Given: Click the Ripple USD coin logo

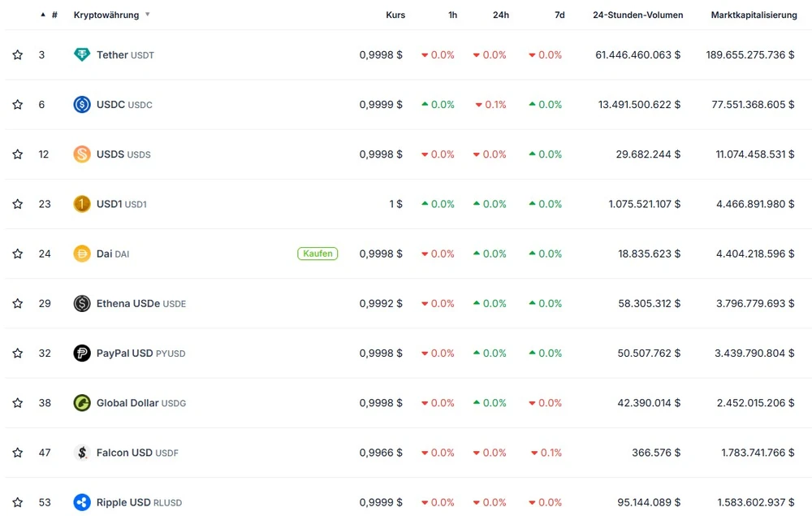Looking at the screenshot, I should (x=81, y=502).
